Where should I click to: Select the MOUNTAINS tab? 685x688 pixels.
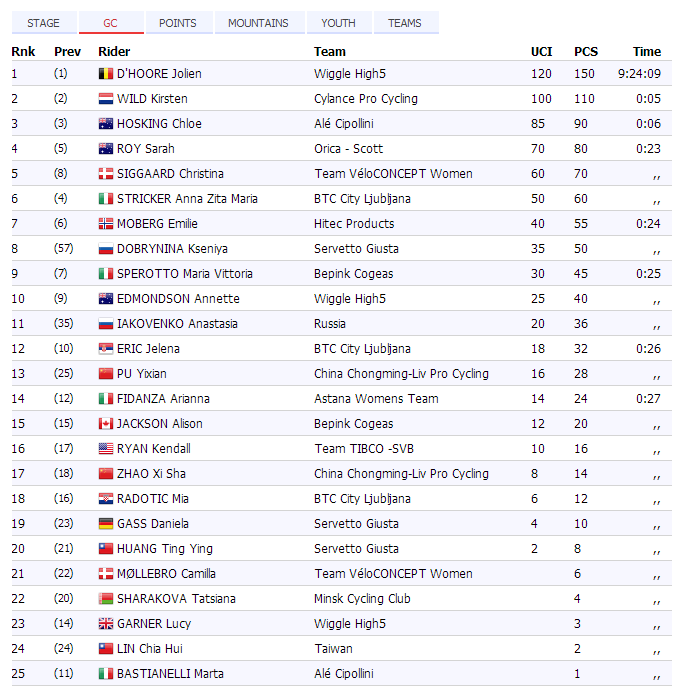coord(258,23)
